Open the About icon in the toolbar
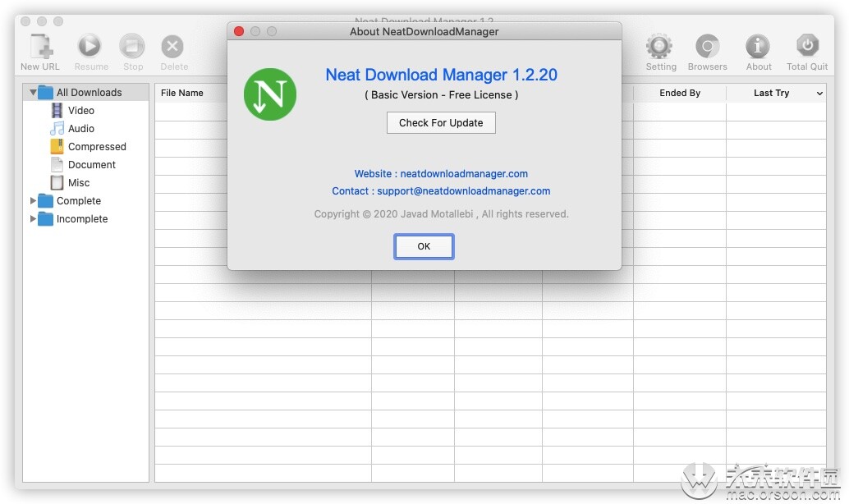The height and width of the screenshot is (504, 849). (757, 48)
